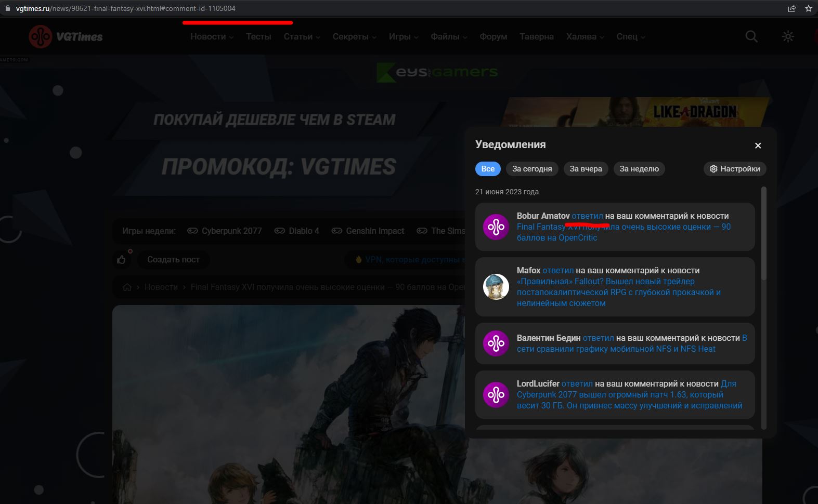Open Final Fantasy XVI OpenCritic news link
This screenshot has width=818, height=504.
[624, 232]
